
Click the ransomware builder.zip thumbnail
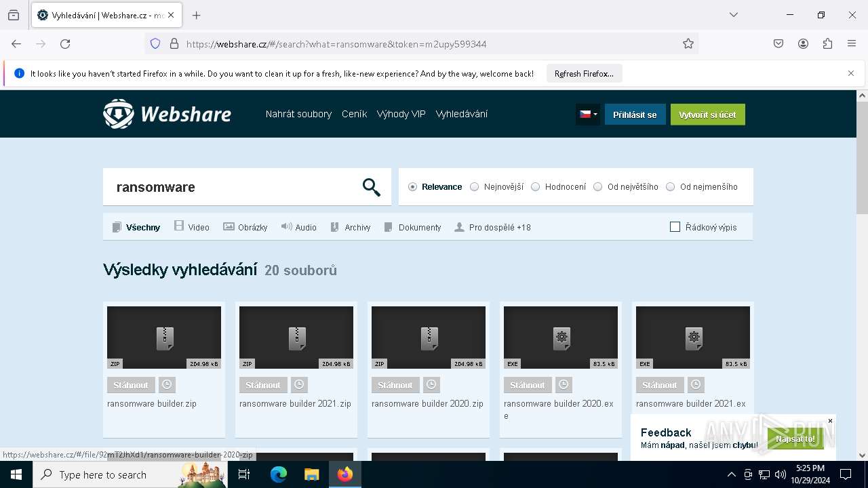(164, 338)
